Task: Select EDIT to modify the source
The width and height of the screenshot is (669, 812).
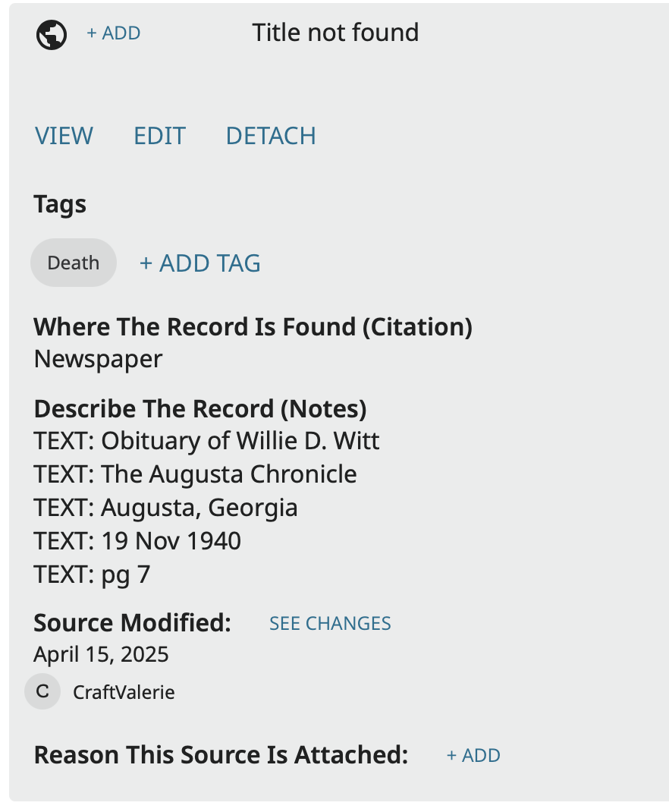Action: (159, 136)
